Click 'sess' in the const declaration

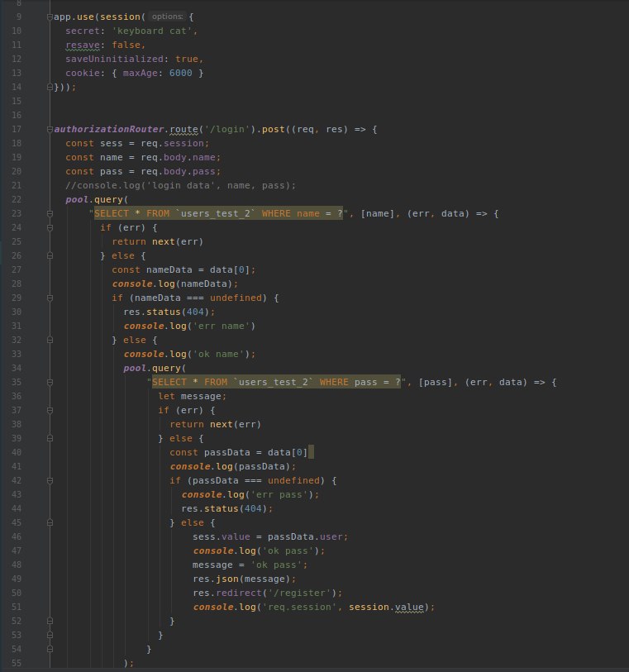tap(112, 143)
